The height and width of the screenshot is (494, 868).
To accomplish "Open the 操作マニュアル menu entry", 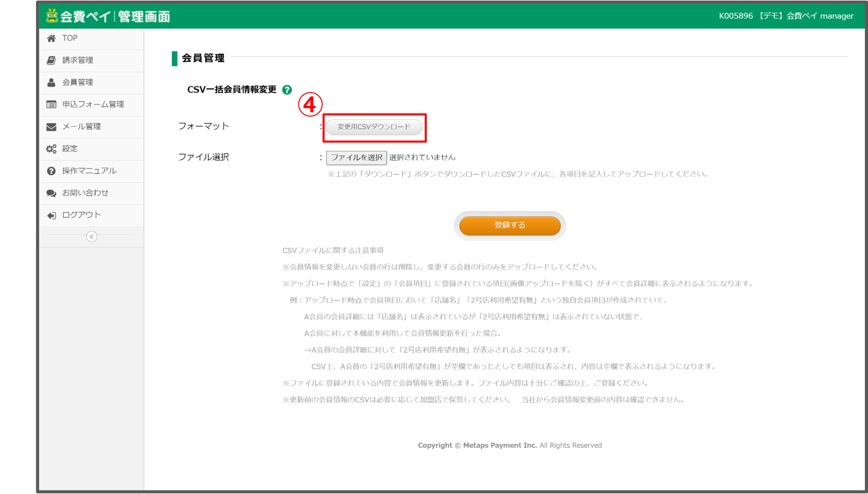I will tap(89, 171).
